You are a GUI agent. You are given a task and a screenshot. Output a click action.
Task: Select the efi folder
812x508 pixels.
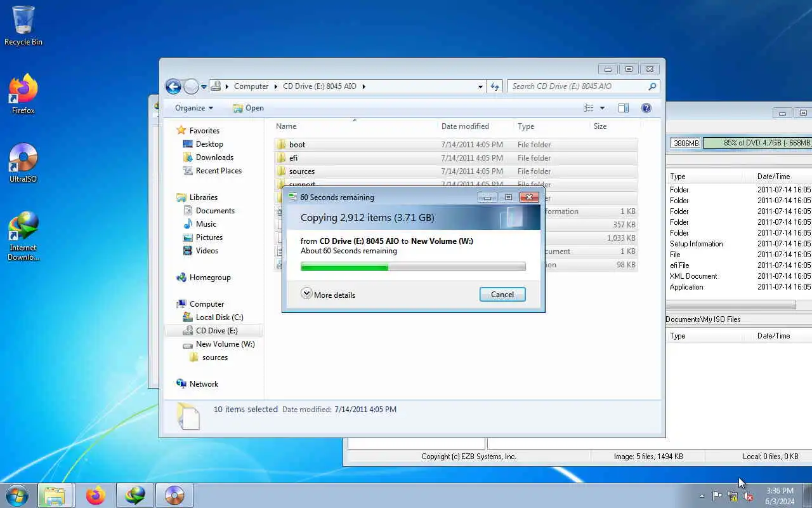click(456, 158)
